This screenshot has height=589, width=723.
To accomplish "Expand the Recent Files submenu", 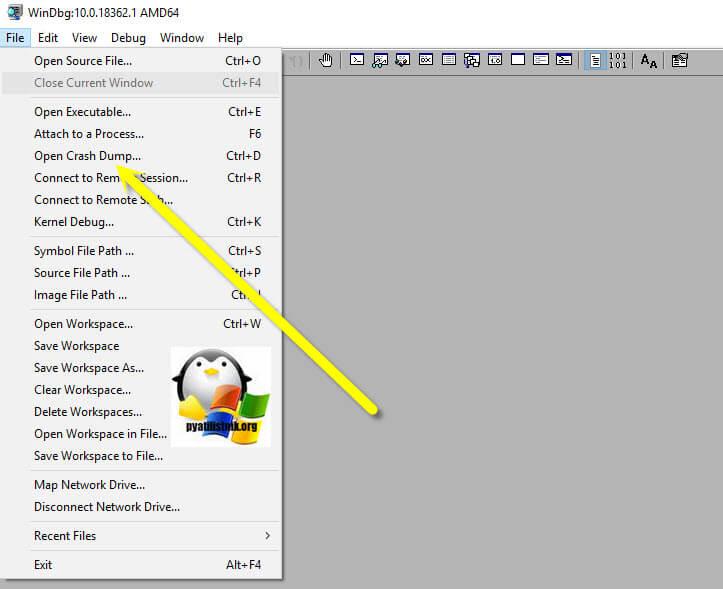I will tap(141, 536).
